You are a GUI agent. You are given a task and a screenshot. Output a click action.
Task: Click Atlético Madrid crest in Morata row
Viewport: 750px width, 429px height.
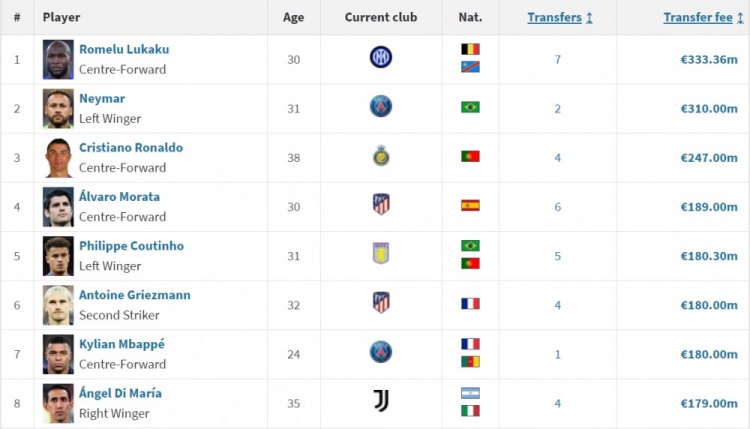pyautogui.click(x=381, y=205)
